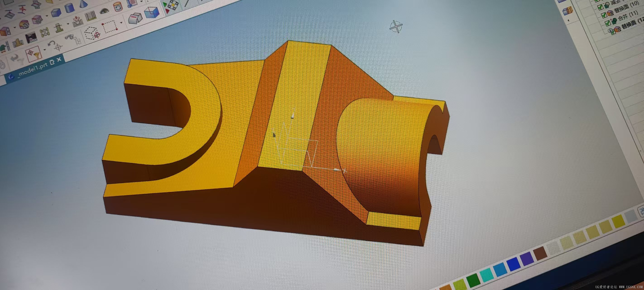Open dropdown arrow beside the selection filter icon

click(x=45, y=50)
